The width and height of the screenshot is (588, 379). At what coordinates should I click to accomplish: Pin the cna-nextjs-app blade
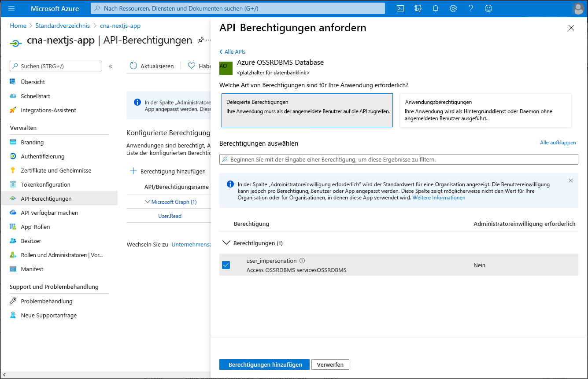coord(200,40)
